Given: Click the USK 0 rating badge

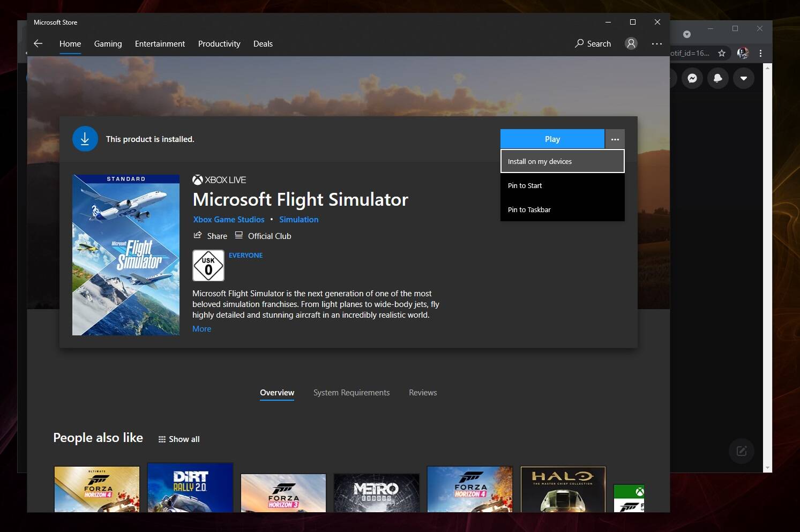Looking at the screenshot, I should [x=208, y=265].
